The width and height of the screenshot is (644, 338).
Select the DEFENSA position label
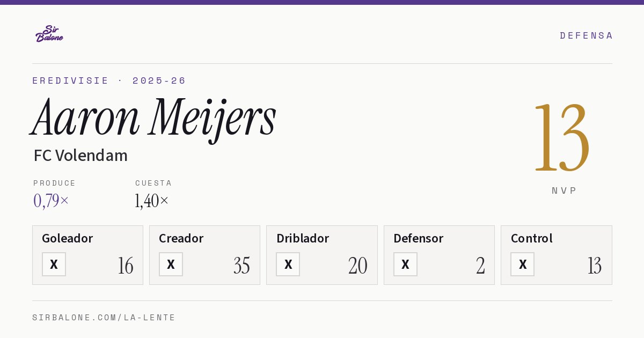(x=586, y=35)
